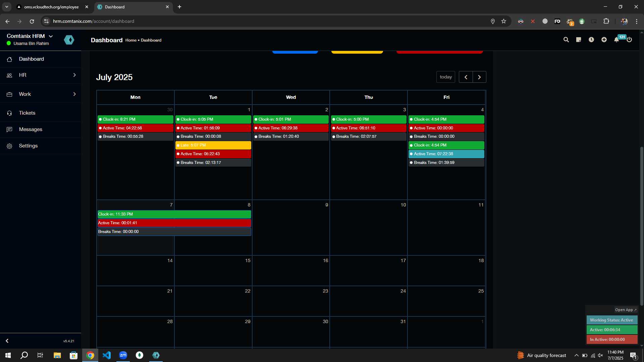
Task: Click Open App link
Action: pyautogui.click(x=626, y=310)
